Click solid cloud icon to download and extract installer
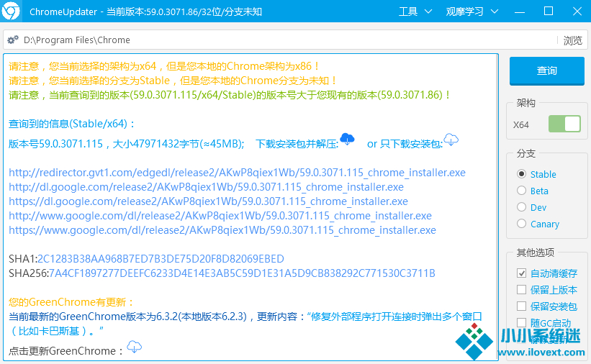591x364 pixels. click(x=347, y=139)
